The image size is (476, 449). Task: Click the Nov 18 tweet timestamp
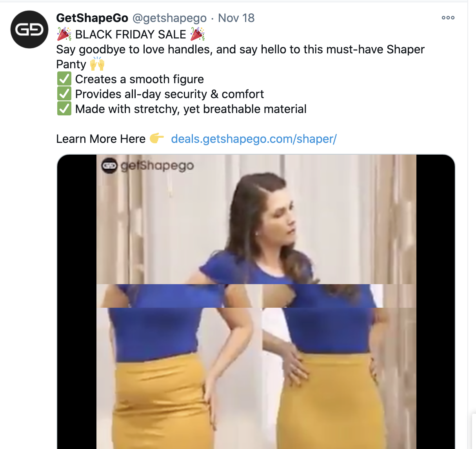pos(236,18)
